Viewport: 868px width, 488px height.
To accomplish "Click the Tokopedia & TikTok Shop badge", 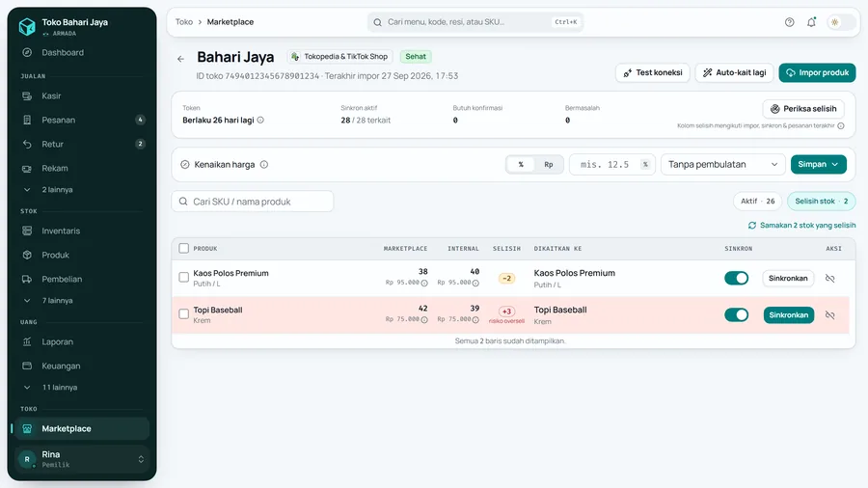I will tap(339, 57).
